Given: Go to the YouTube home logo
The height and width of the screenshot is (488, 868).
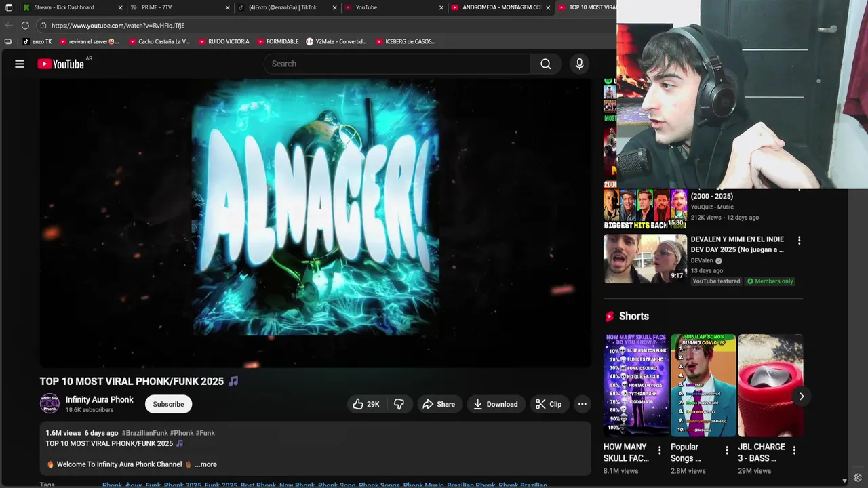Looking at the screenshot, I should 61,64.
